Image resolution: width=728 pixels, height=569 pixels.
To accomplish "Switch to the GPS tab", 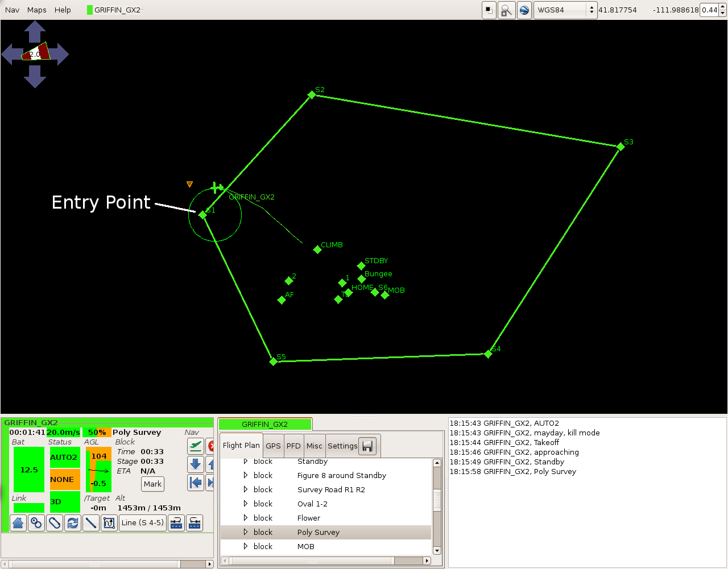I will coord(273,446).
